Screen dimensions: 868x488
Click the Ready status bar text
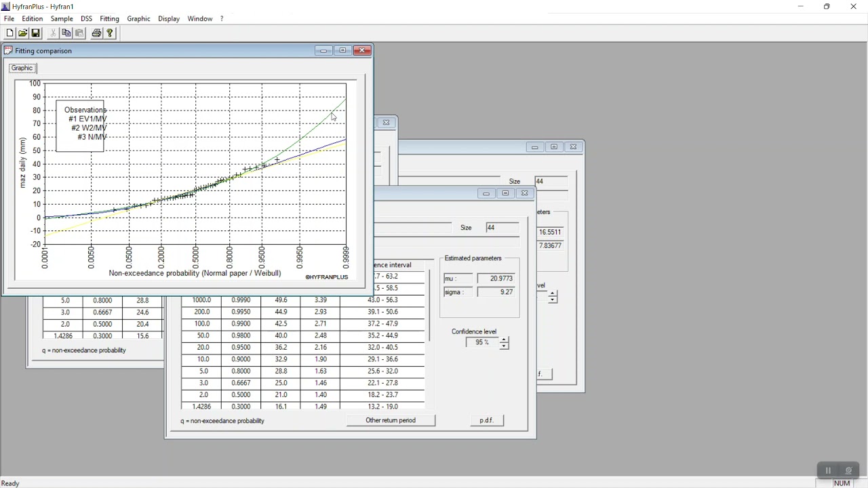[x=11, y=483]
